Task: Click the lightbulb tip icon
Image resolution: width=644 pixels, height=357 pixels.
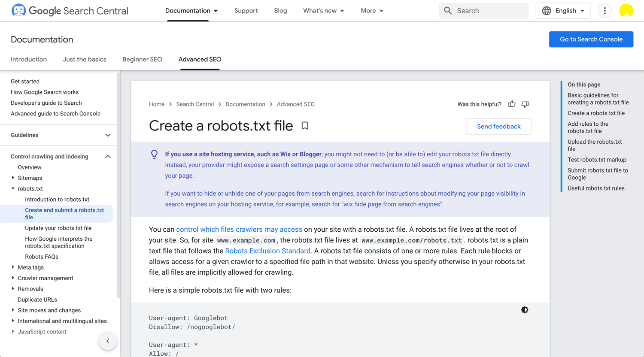Action: pyautogui.click(x=154, y=154)
